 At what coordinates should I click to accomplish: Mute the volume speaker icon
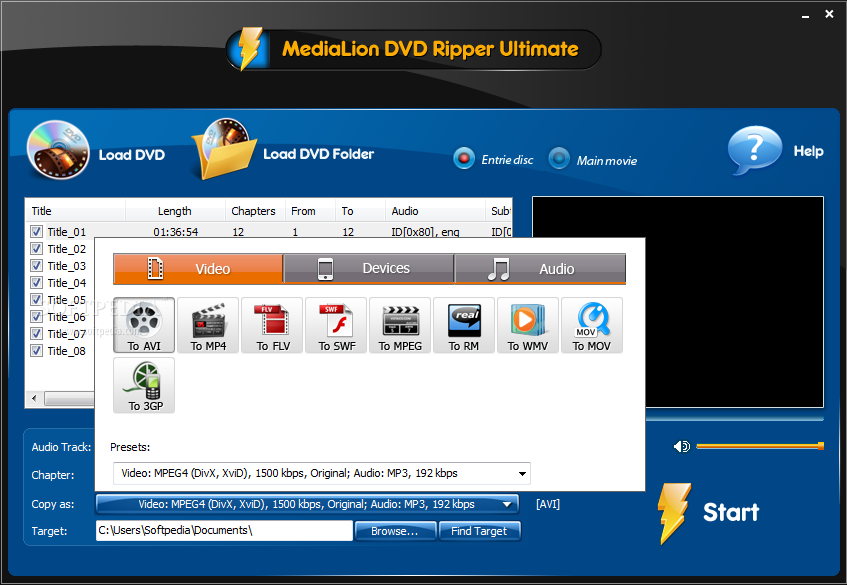pos(682,446)
